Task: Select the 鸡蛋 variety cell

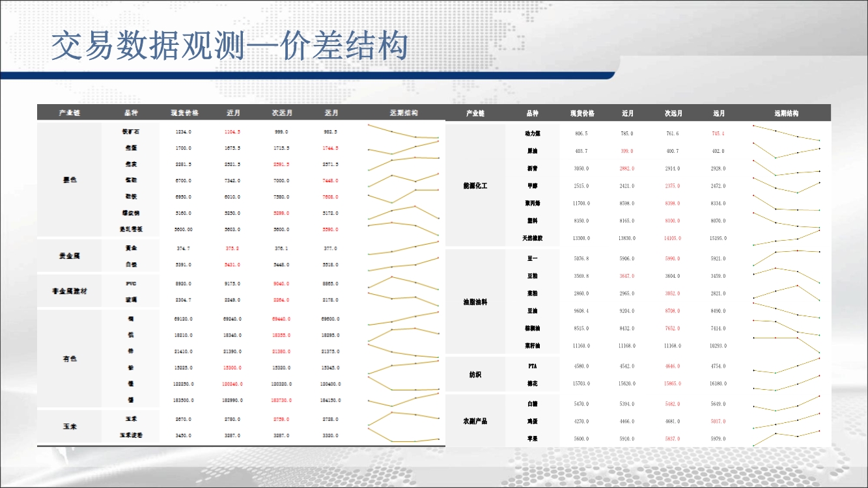Action: click(x=533, y=422)
